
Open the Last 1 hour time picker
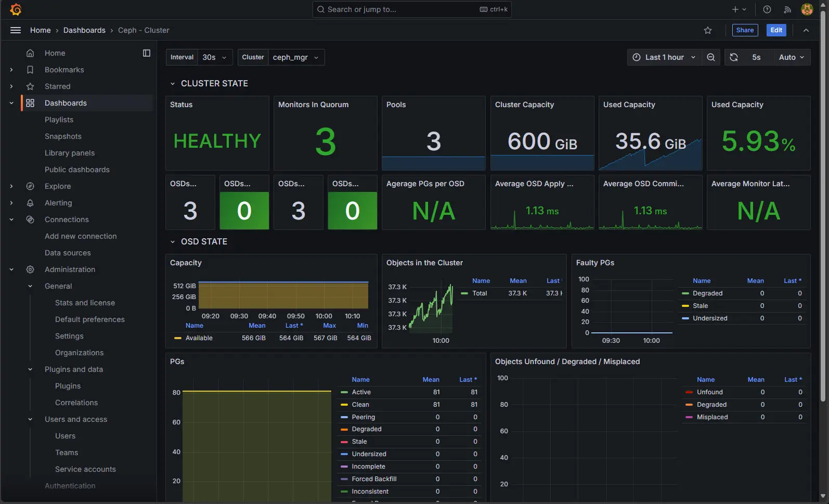pyautogui.click(x=664, y=57)
